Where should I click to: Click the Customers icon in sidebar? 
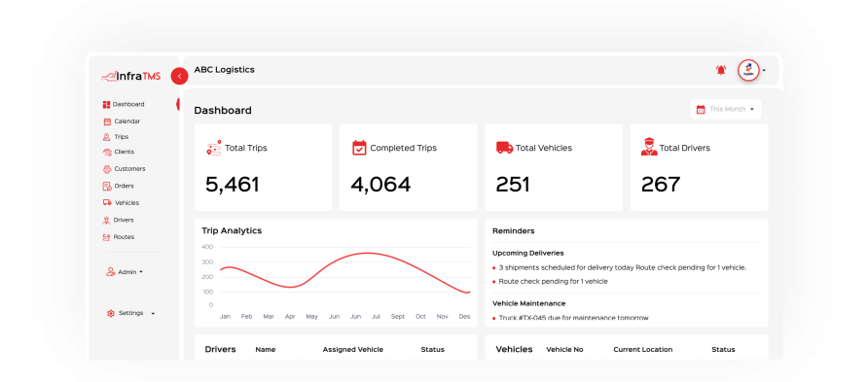coord(107,168)
